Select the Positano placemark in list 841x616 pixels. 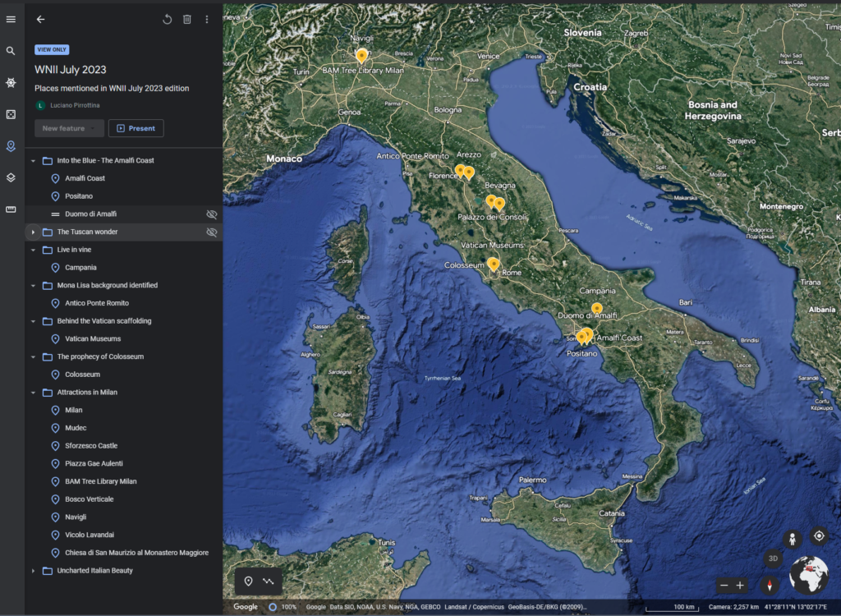click(123, 196)
